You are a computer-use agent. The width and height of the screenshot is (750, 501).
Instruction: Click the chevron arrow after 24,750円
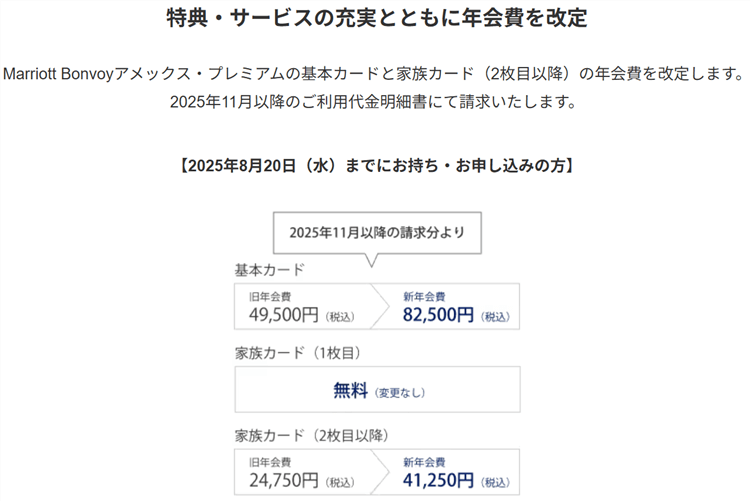tap(378, 472)
